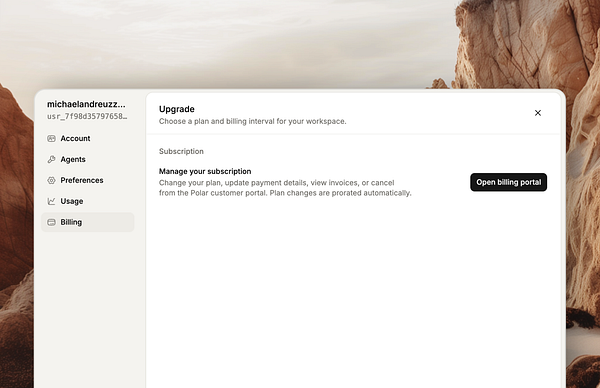
Task: Click the usr_7f98d35797658 user ID
Action: point(87,116)
